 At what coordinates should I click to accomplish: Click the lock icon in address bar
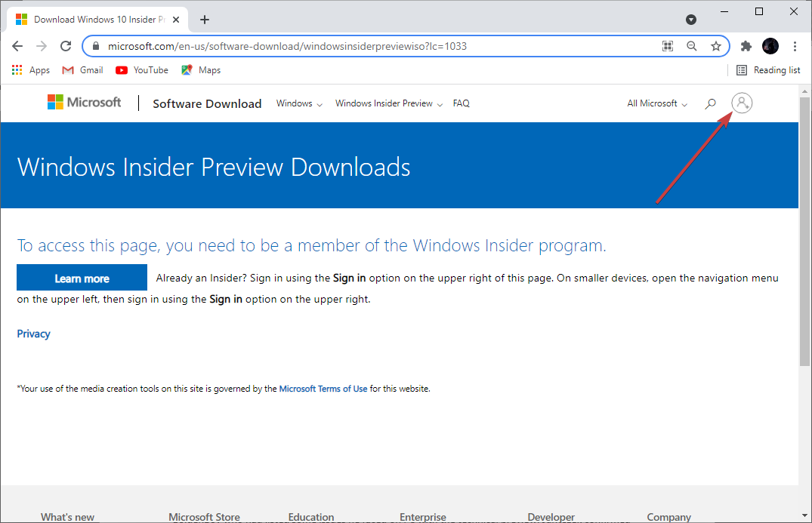tap(96, 46)
